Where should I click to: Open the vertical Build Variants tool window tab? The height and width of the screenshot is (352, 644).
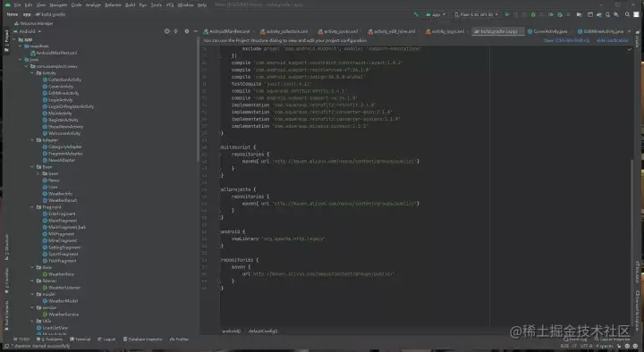[x=6, y=315]
